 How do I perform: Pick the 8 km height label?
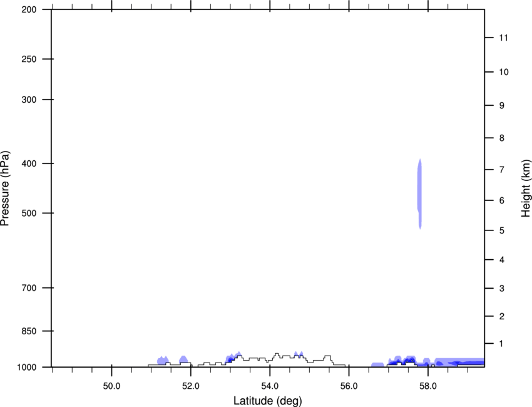(x=502, y=138)
